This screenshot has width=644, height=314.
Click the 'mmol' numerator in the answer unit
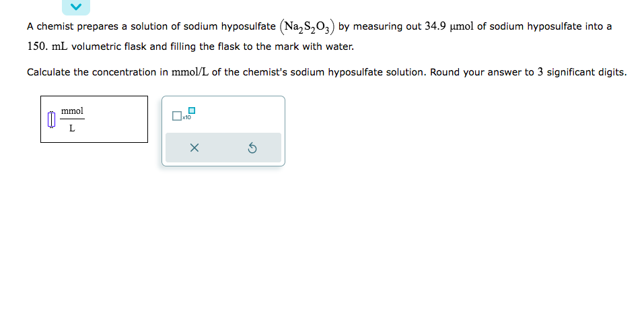click(72, 111)
